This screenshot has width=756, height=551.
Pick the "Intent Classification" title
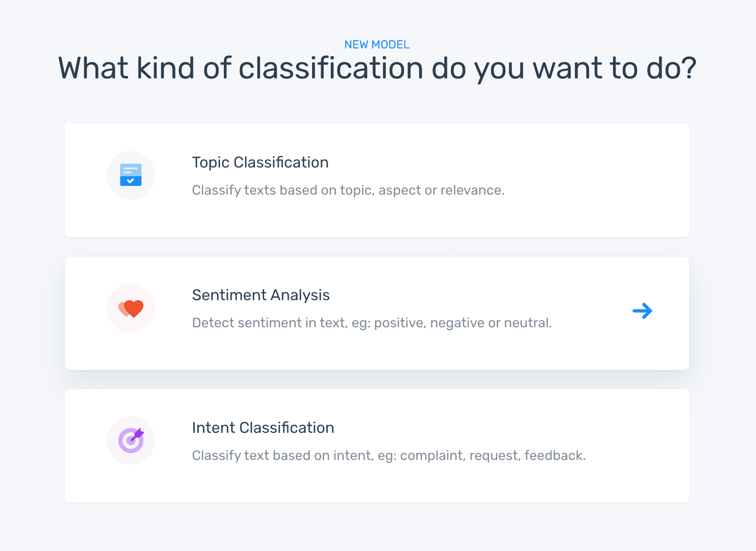coord(263,428)
